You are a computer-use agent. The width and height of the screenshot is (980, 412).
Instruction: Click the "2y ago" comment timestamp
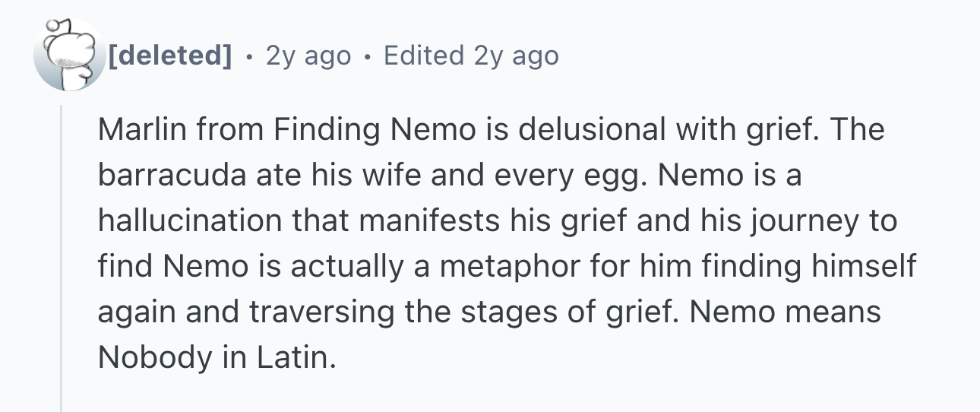(308, 55)
